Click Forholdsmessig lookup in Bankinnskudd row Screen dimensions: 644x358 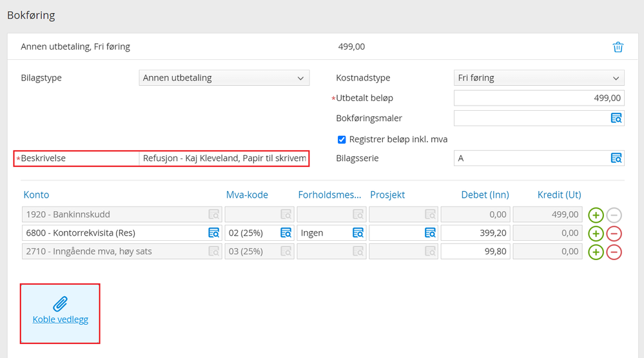tap(358, 214)
